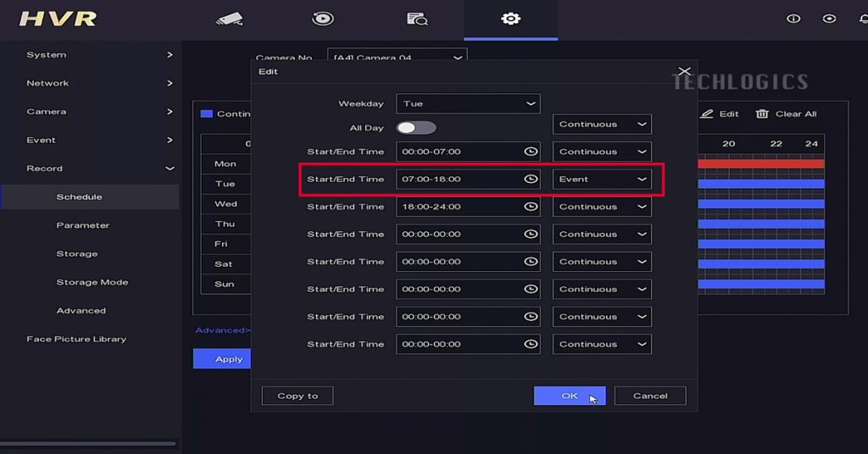
Task: Click the Clear All trash icon
Action: coord(762,114)
